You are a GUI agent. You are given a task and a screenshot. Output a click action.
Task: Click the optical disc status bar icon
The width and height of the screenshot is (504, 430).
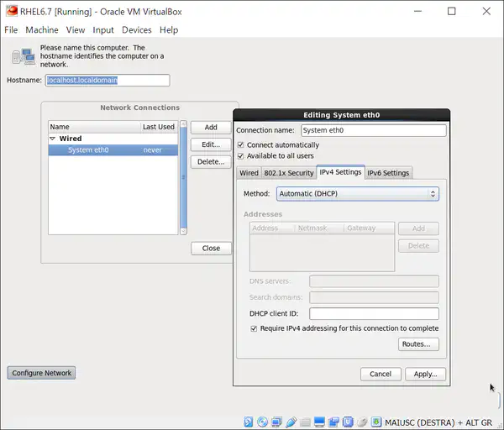click(x=263, y=422)
